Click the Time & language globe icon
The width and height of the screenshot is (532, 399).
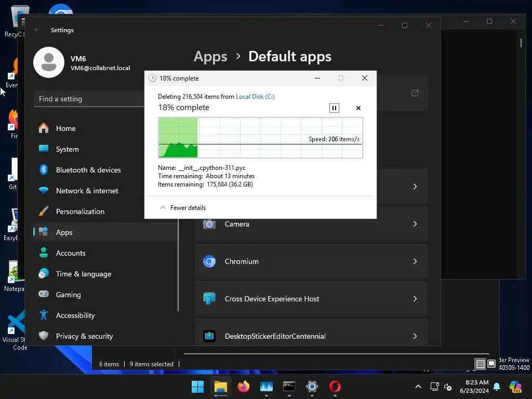point(44,273)
